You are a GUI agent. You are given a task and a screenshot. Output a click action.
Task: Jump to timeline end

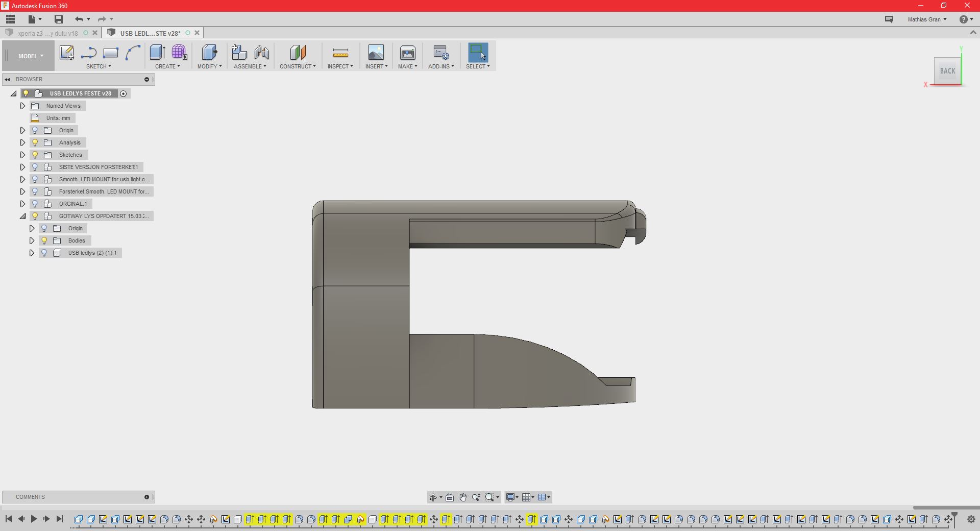coord(59,519)
